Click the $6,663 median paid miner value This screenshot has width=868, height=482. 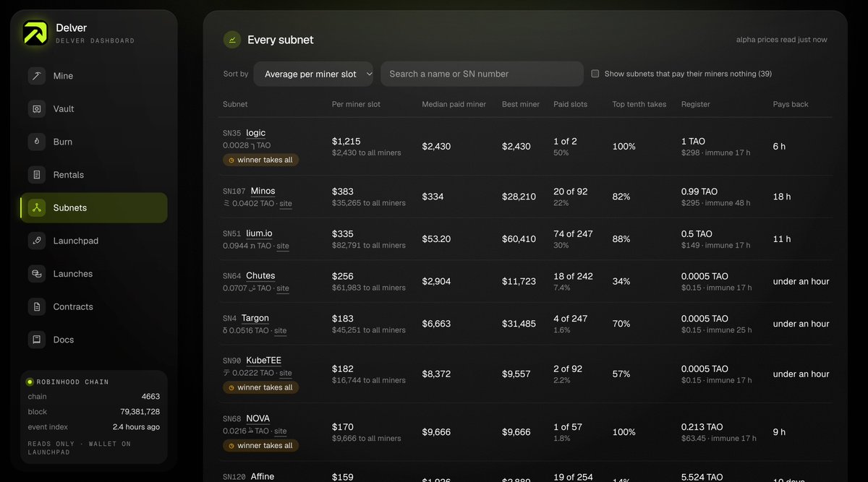click(x=436, y=324)
